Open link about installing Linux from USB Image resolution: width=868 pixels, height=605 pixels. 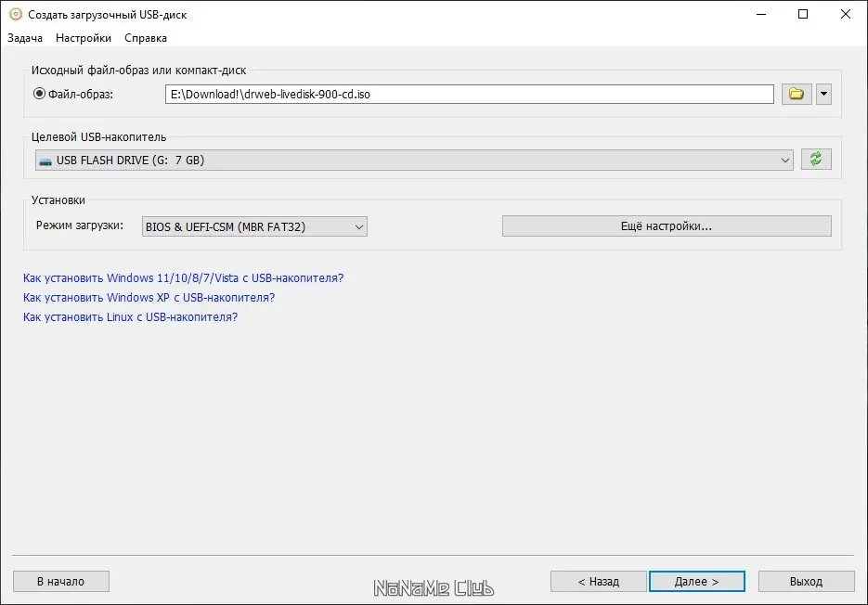click(130, 317)
